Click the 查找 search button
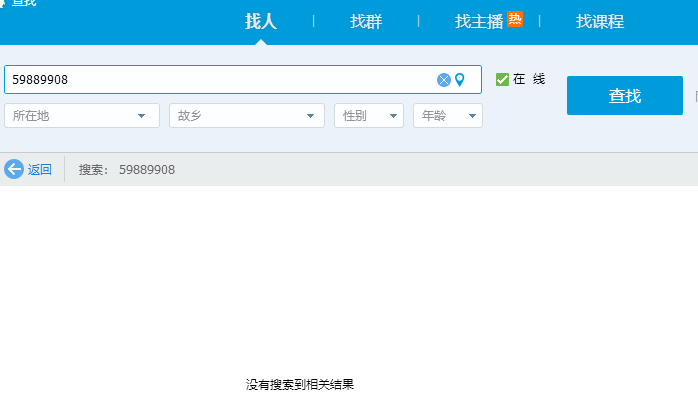 625,95
